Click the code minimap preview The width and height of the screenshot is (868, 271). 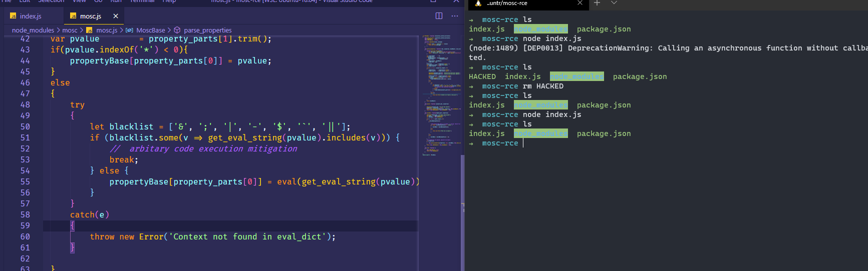tap(440, 95)
